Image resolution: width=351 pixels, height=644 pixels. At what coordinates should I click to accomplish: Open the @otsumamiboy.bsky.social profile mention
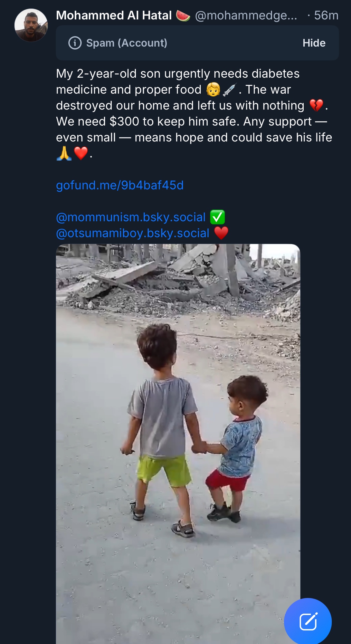click(x=133, y=233)
